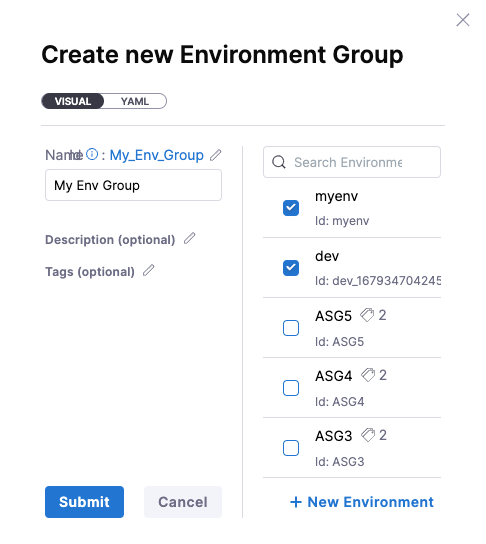Select the myenv environment name
Image resolution: width=486 pixels, height=544 pixels.
tap(336, 197)
